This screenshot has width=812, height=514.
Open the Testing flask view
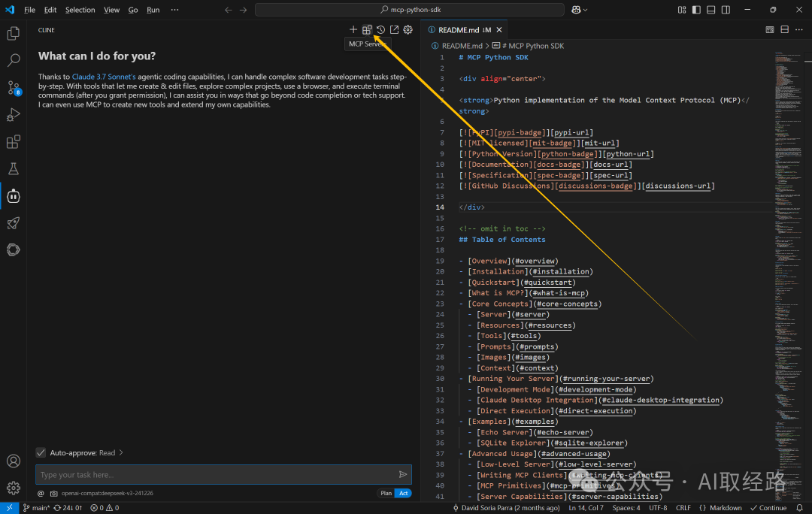click(x=14, y=169)
